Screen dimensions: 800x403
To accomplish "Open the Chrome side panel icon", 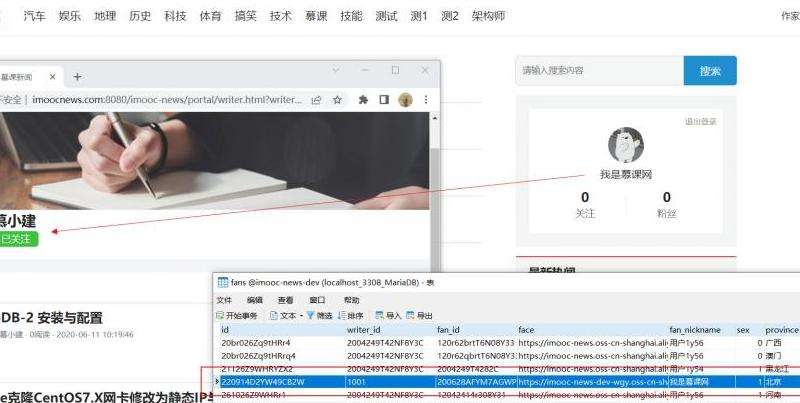I will coord(384,100).
